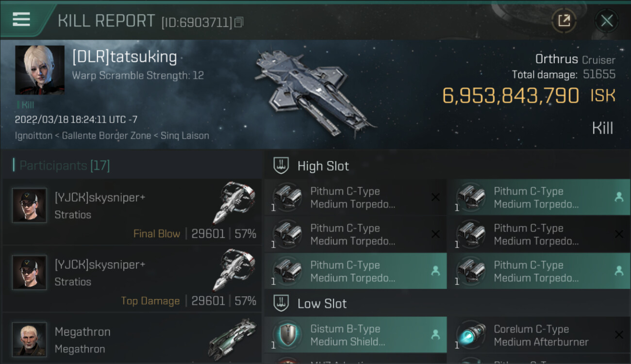Select the Corelum C-Type Medium Afterburner
631x364 pixels.
[x=539, y=335]
